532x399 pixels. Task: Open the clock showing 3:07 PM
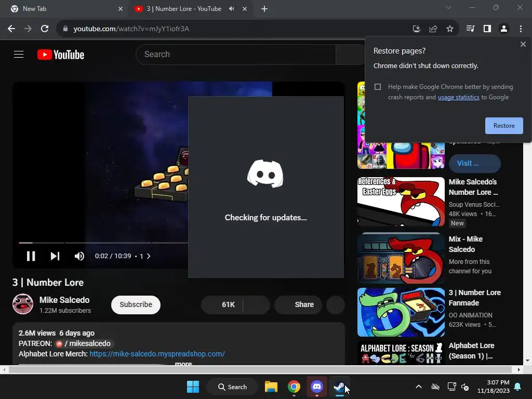494,387
